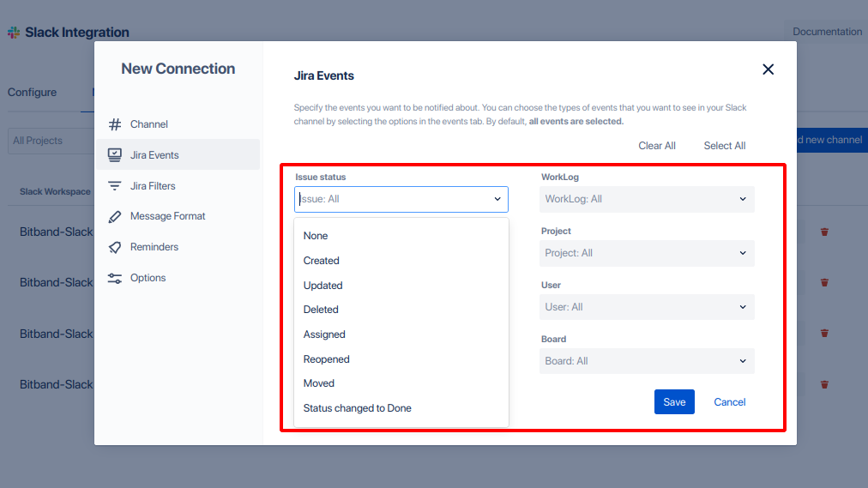This screenshot has height=488, width=868.
Task: Click the Slack Workspace column header
Action: tap(55, 191)
